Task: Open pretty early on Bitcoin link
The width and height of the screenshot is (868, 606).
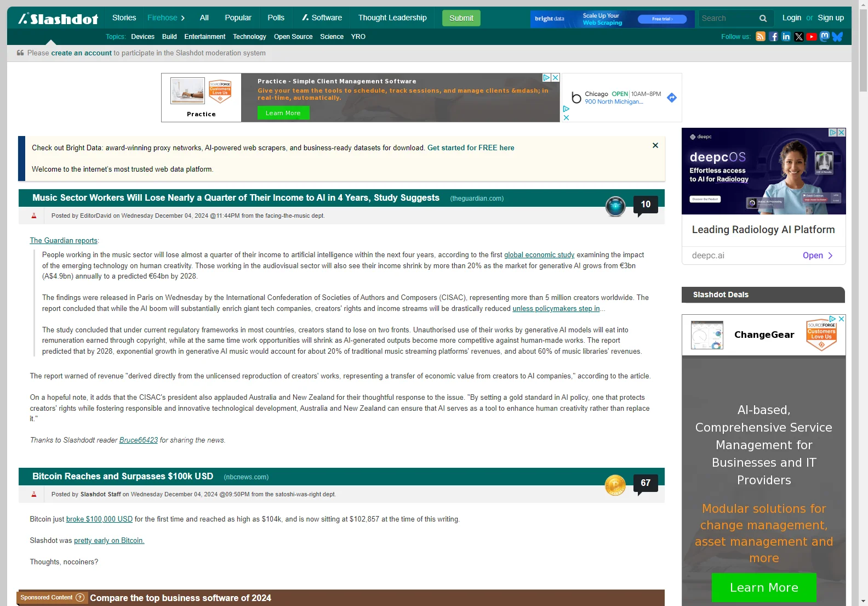Action: pos(109,541)
